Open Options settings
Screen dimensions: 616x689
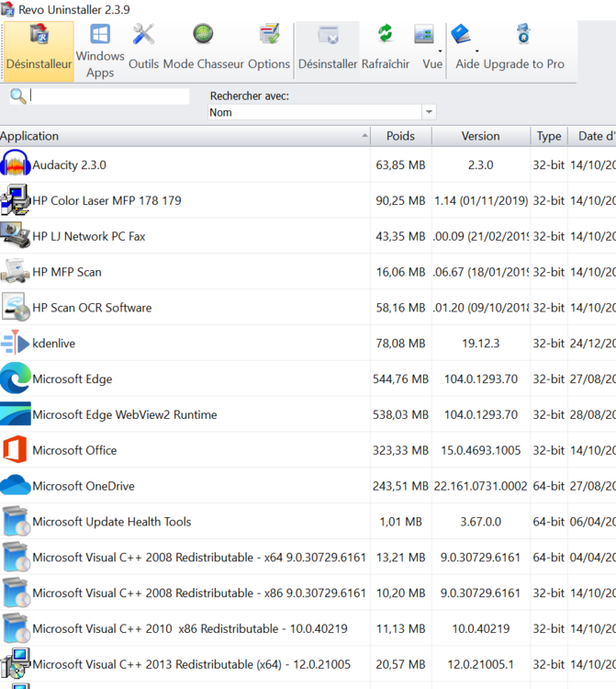pos(269,49)
